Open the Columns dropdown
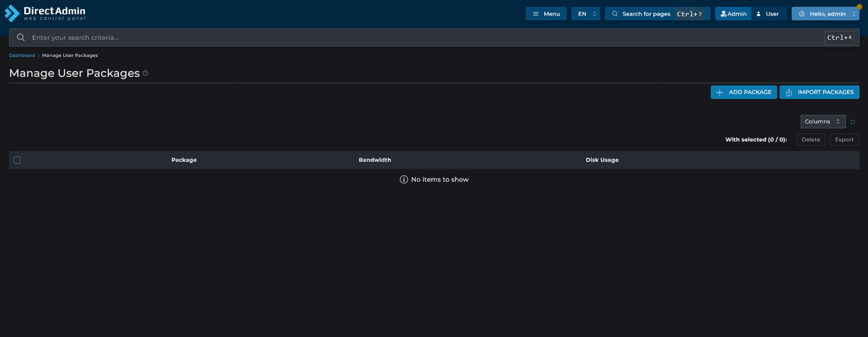The height and width of the screenshot is (337, 868). pyautogui.click(x=823, y=121)
